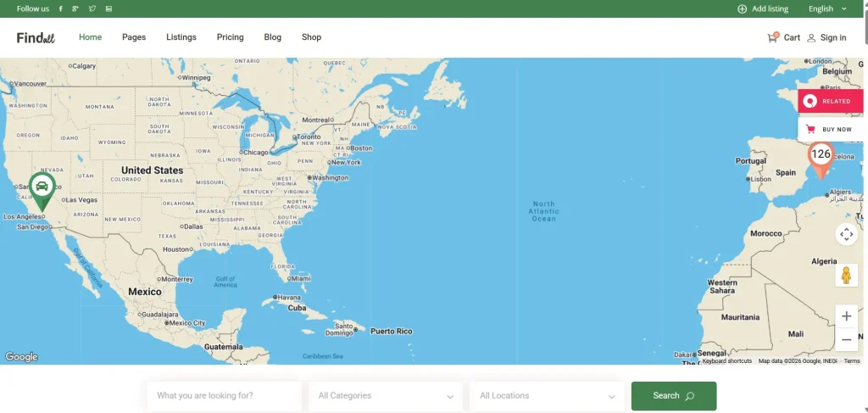Open the Listings menu
The height and width of the screenshot is (413, 868).
click(x=181, y=37)
